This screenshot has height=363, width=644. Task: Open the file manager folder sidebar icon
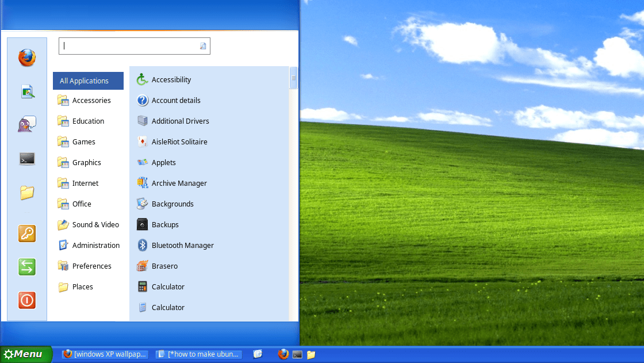click(x=27, y=192)
